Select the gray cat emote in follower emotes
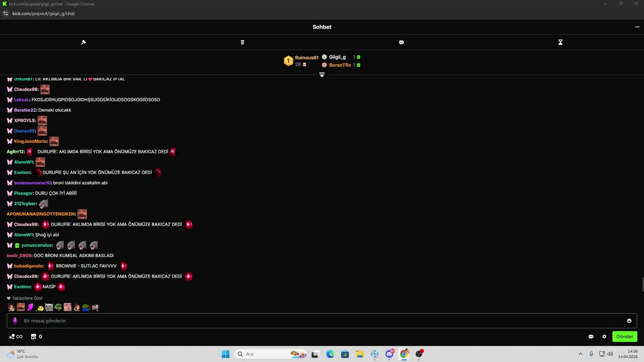The height and width of the screenshot is (362, 644). (49, 307)
